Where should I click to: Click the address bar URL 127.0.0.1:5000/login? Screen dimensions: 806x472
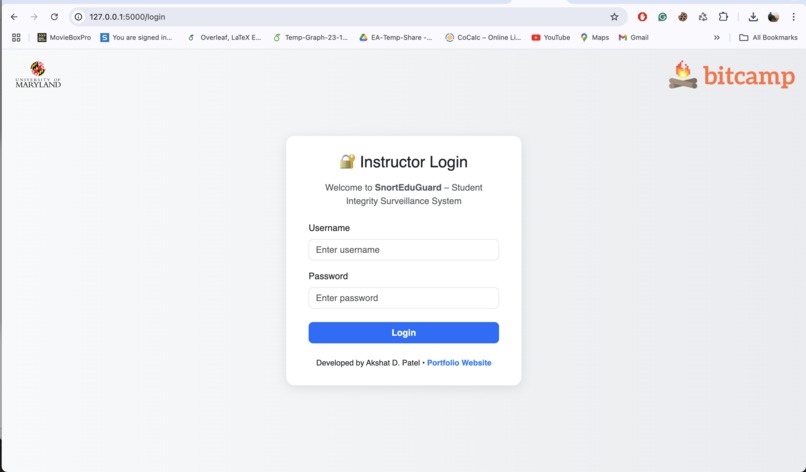127,17
